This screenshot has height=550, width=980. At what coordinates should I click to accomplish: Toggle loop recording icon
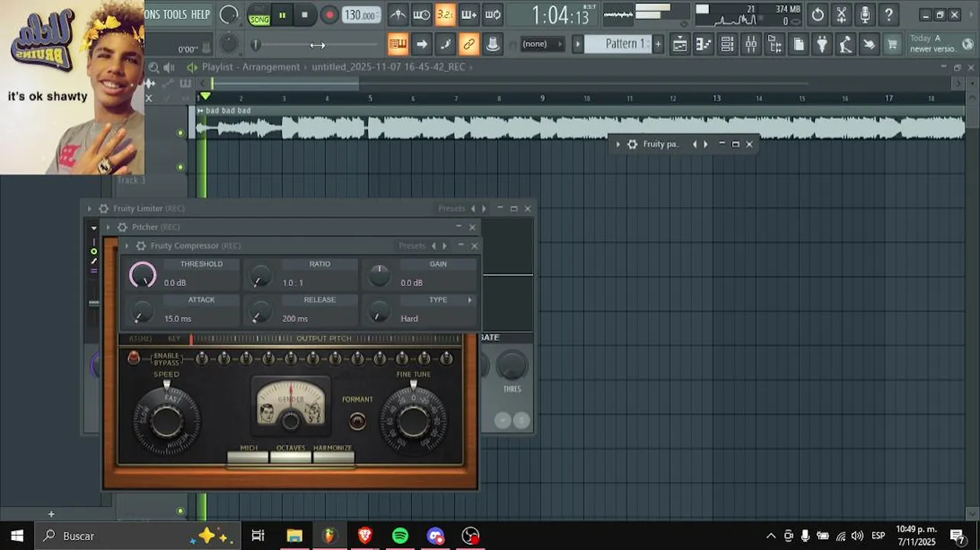click(492, 15)
